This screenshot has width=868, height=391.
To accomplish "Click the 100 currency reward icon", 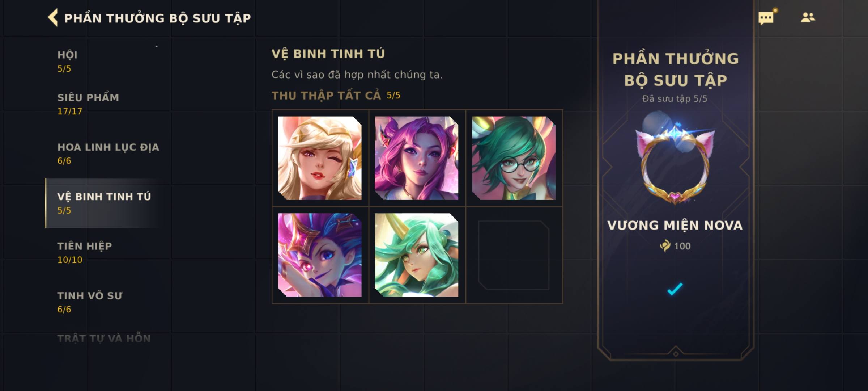I will click(x=665, y=246).
